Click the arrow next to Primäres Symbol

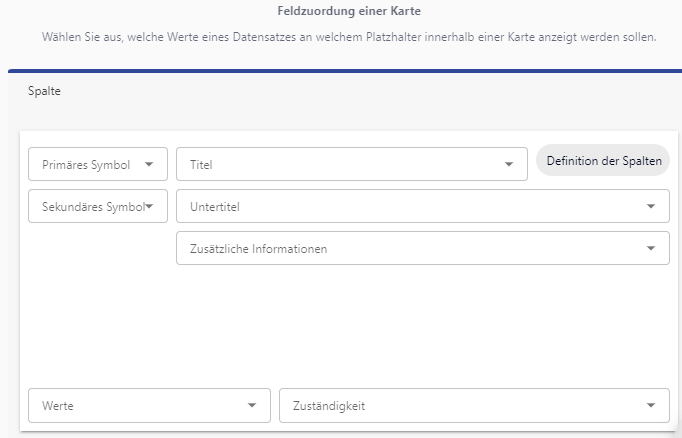149,165
